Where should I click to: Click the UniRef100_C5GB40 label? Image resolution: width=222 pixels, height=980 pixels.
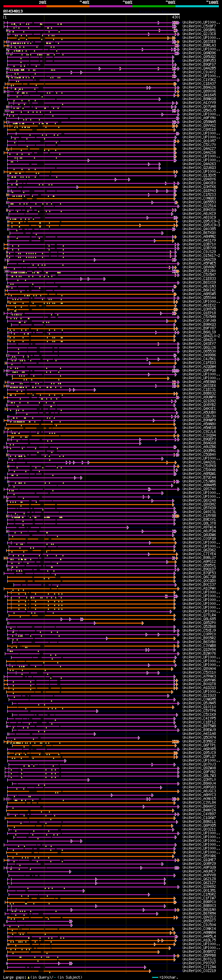coord(199,455)
